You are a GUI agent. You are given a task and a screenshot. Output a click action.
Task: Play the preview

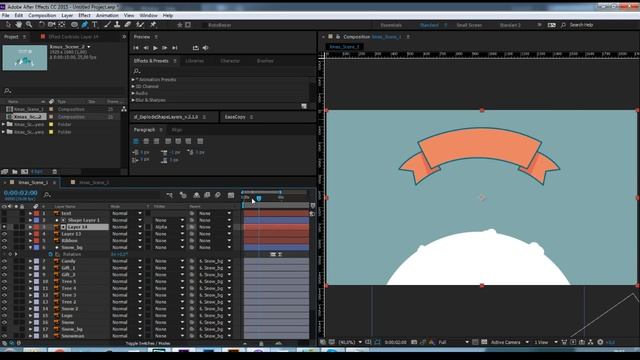pos(155,48)
